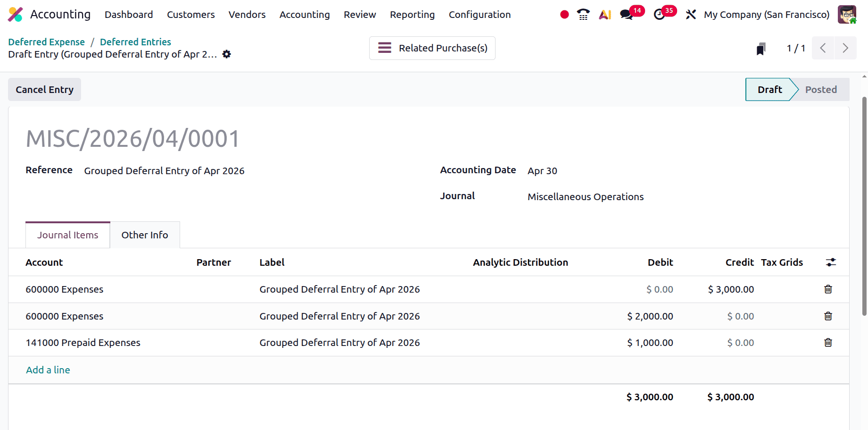Click the $ 2,000.00 debit cell
The width and height of the screenshot is (868, 430).
click(650, 316)
